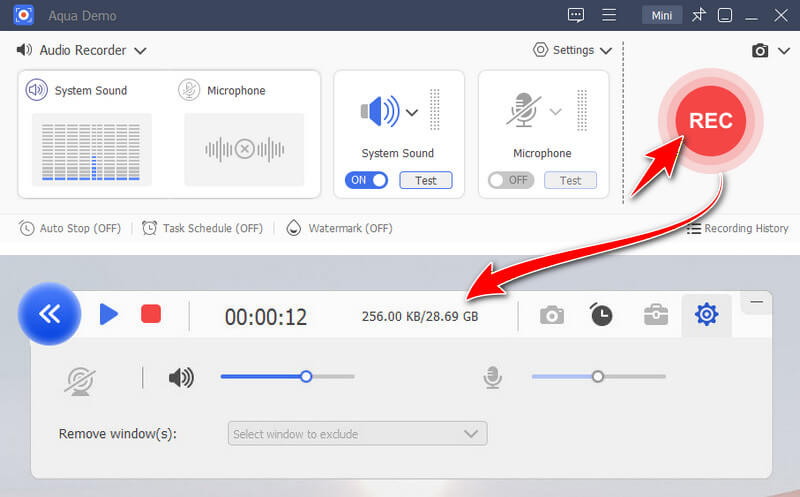Collapse the recording toolbar with double-arrow button
Image resolution: width=800 pixels, height=497 pixels.
pyautogui.click(x=49, y=314)
